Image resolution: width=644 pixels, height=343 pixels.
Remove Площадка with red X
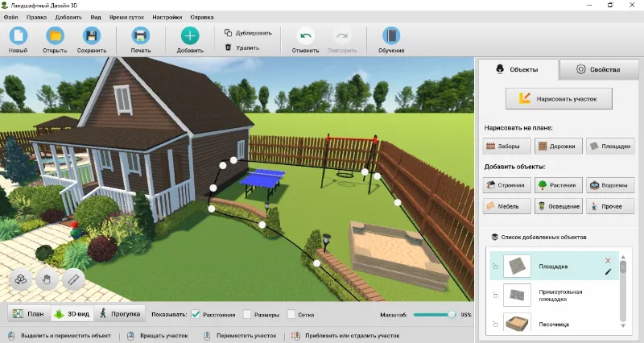click(608, 260)
